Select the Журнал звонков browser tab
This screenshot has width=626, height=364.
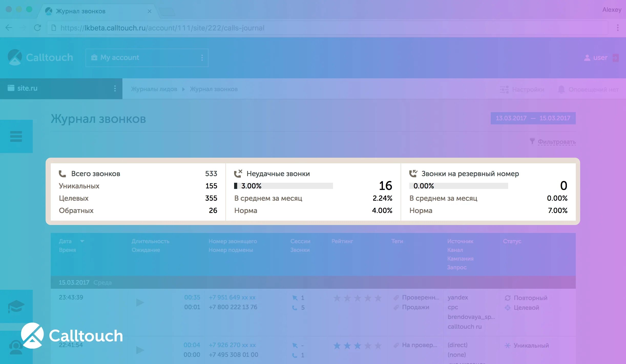pyautogui.click(x=81, y=11)
